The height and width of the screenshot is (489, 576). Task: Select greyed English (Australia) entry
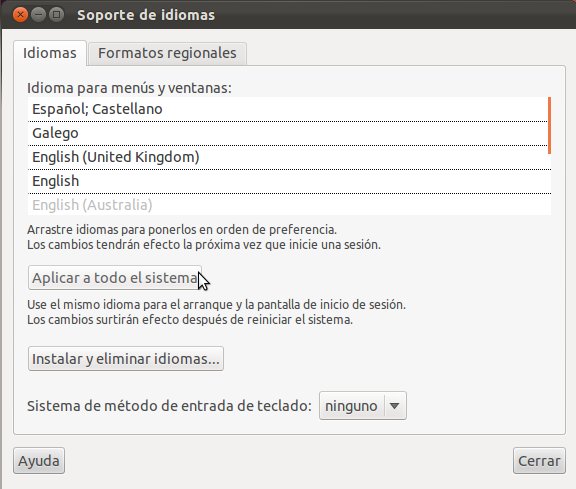coord(288,205)
